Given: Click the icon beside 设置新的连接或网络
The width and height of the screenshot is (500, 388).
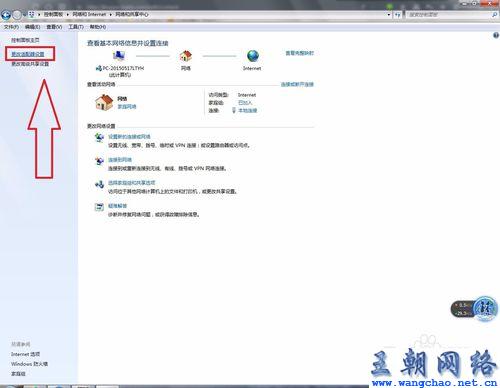Looking at the screenshot, I should 99,137.
